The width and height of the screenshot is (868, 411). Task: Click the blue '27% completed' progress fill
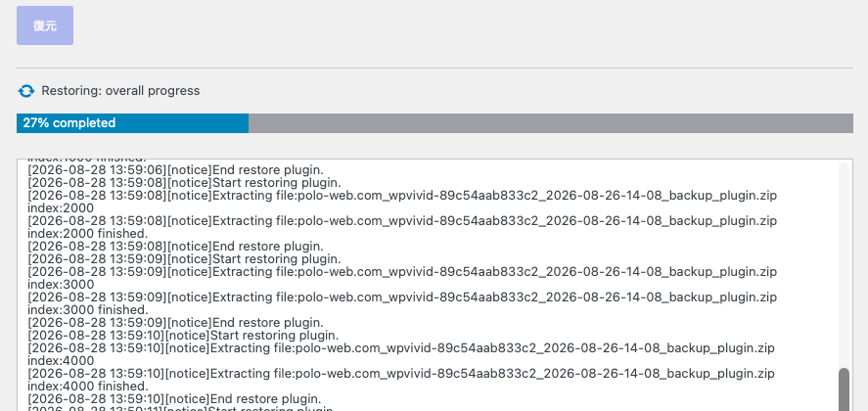[132, 123]
